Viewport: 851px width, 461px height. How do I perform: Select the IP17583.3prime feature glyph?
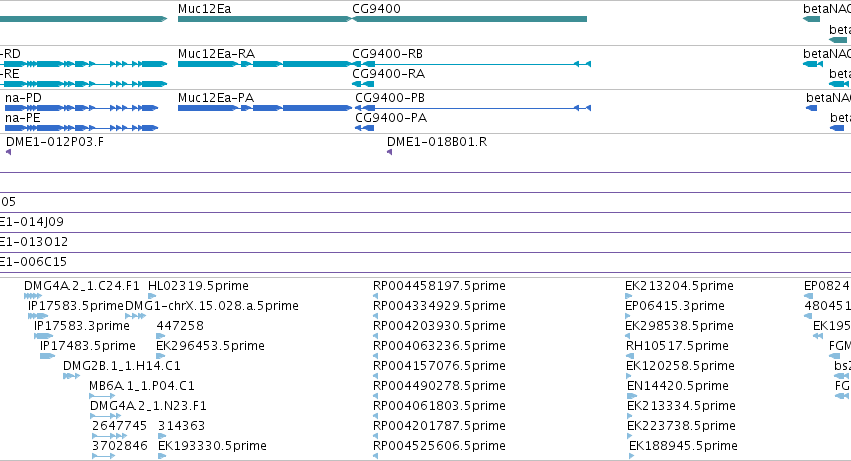(43, 336)
